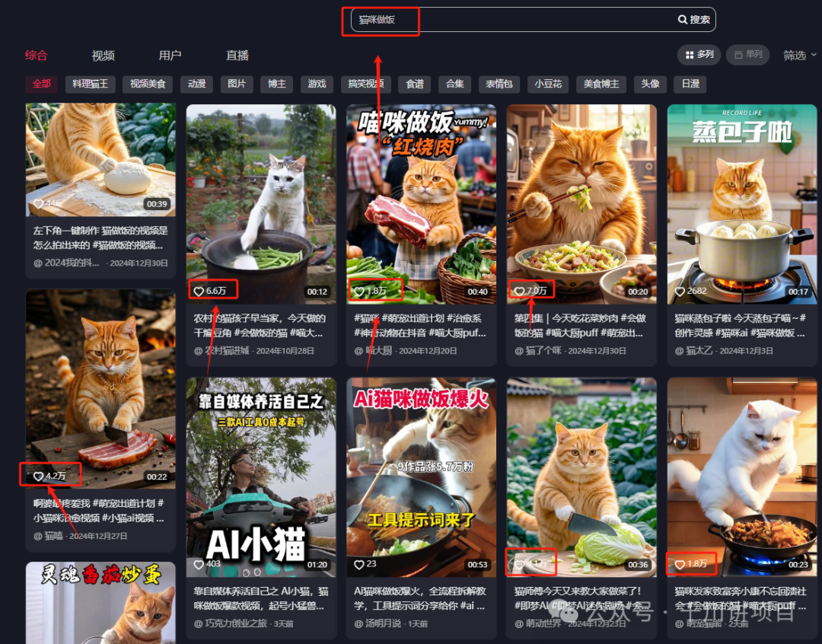Open the 灵魂番茄炒蛋 video thumbnail
822x644 pixels.
[100, 603]
